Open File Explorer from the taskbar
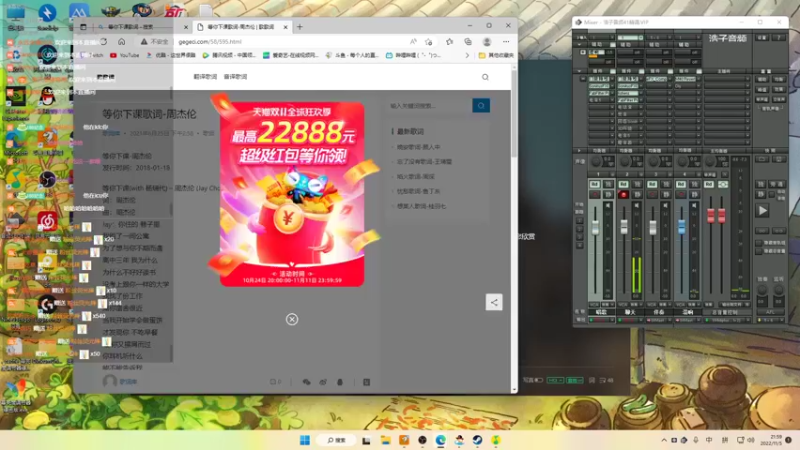This screenshot has width=800, height=450. click(385, 440)
